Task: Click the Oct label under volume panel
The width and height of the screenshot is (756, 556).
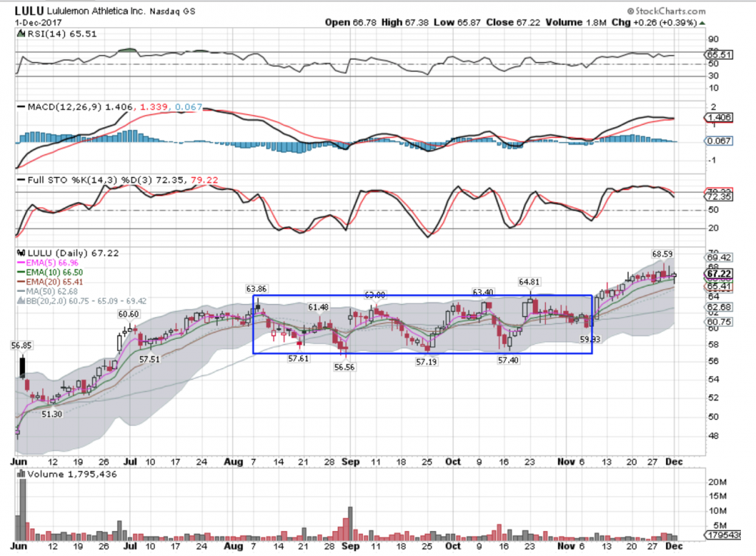Action: pyautogui.click(x=453, y=545)
